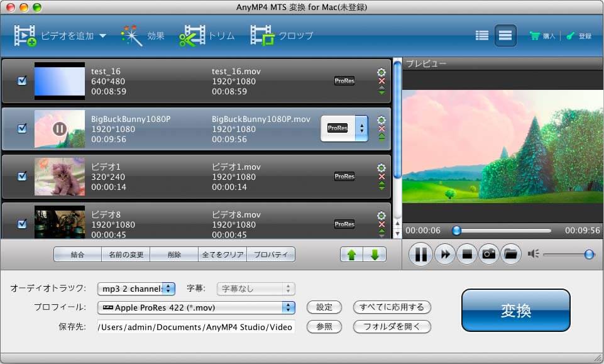Click Open Folder (フォルダを開く) button
This screenshot has width=604, height=364.
392,327
